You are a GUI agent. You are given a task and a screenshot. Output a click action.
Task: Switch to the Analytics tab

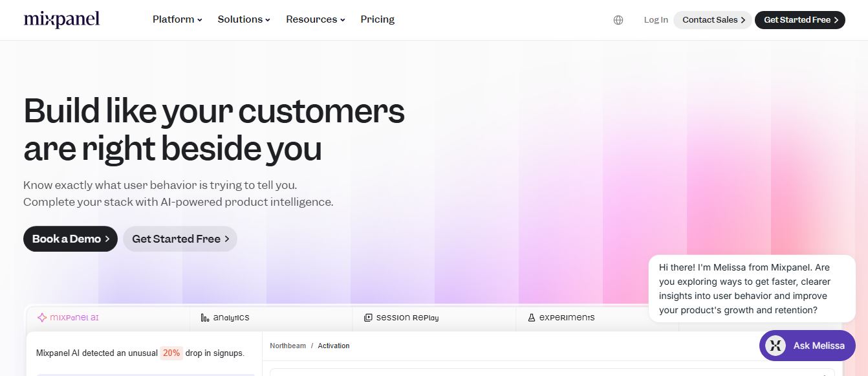pyautogui.click(x=272, y=318)
